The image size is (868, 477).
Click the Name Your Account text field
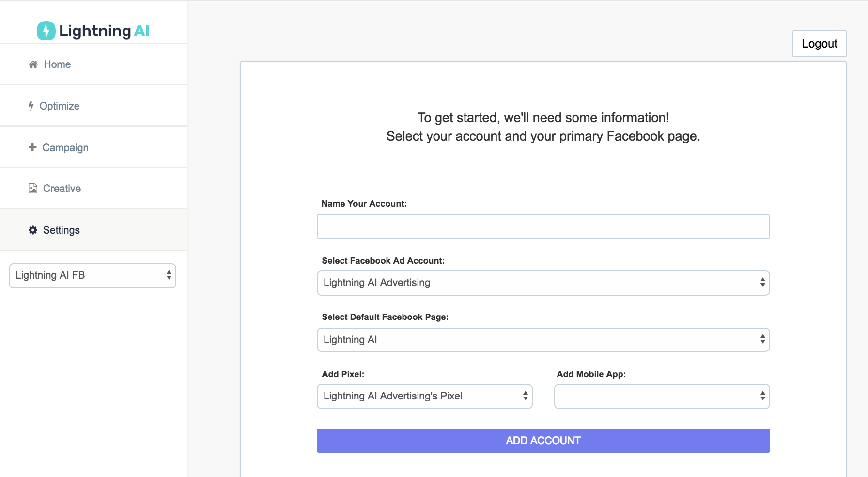(542, 226)
